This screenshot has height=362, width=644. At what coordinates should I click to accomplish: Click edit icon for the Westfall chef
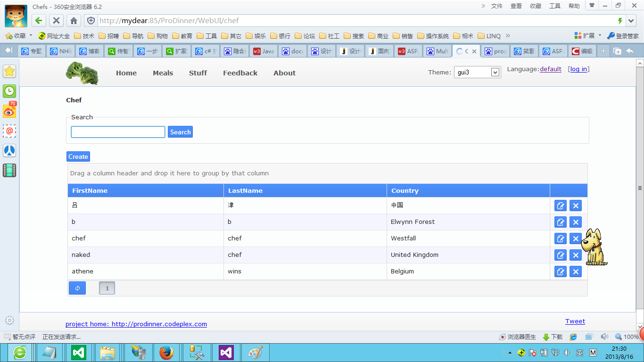point(561,239)
